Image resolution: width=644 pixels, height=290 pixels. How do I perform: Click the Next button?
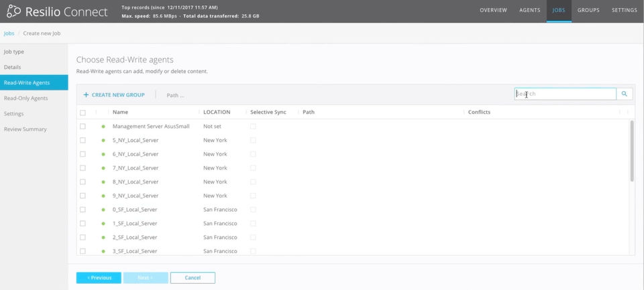(x=146, y=278)
